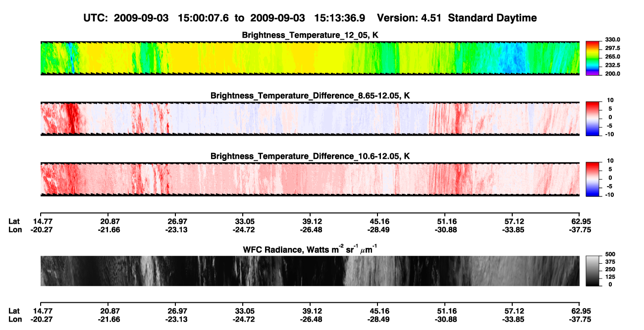Click the '500' label on radiance colorbar
Image resolution: width=644 pixels, height=330 pixels.
[610, 254]
